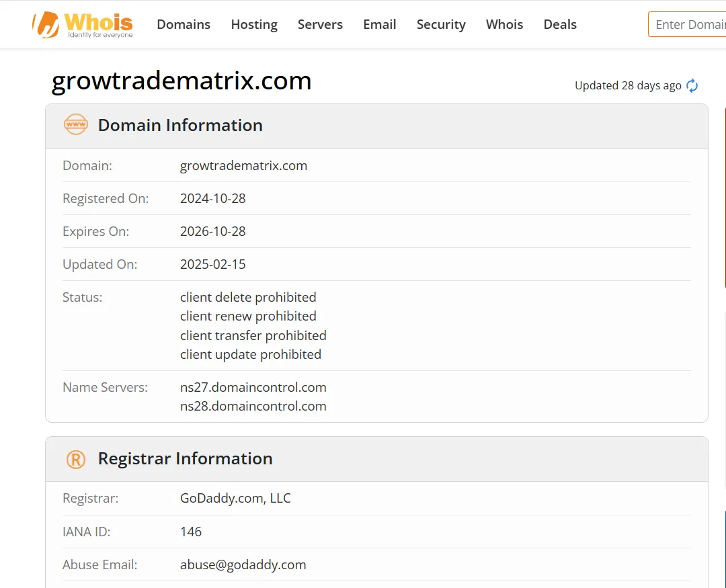Viewport: 726px width, 588px height.
Task: Click the Name Servers label
Action: pos(105,388)
